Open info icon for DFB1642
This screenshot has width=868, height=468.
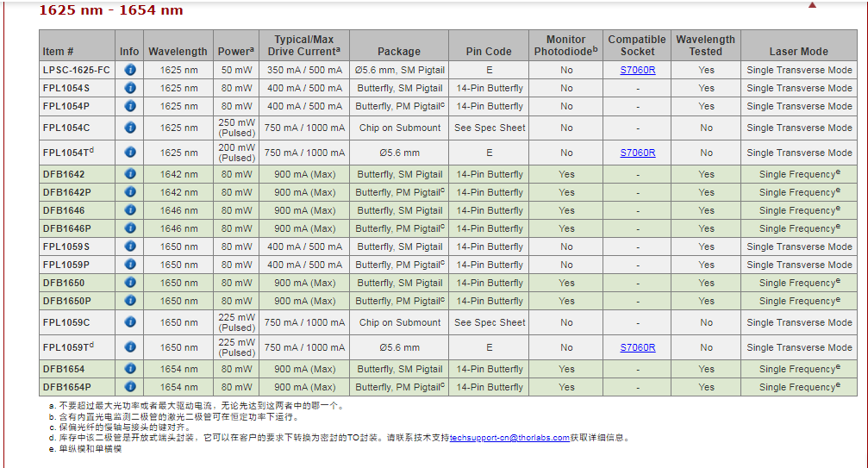(x=129, y=174)
